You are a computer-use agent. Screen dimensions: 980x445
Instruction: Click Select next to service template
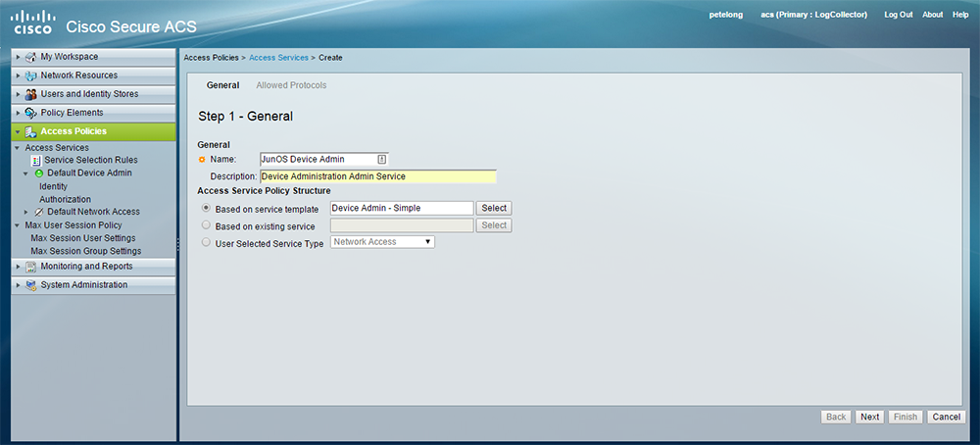coord(494,208)
